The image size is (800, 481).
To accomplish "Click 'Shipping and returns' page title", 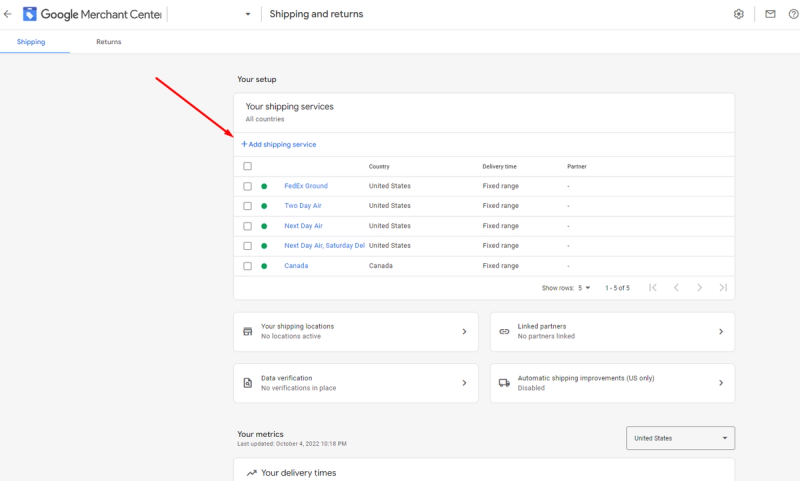I will [316, 14].
